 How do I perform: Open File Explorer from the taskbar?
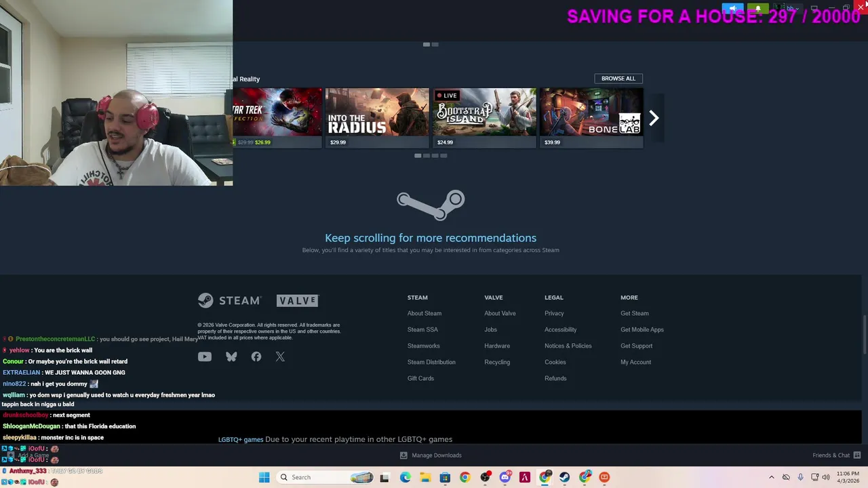click(425, 477)
